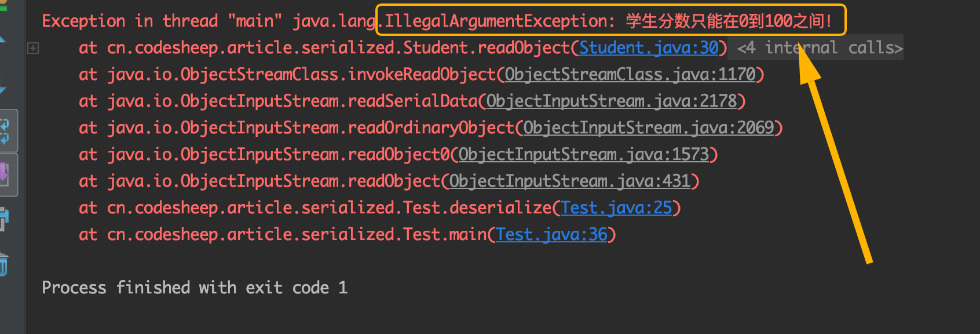Open the Test.java:25 link
Screen dimensions: 980x334
[x=616, y=208]
